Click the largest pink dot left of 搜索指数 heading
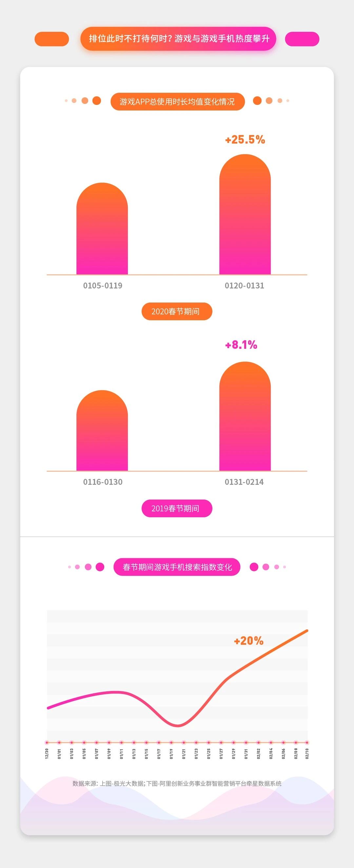 click(x=100, y=567)
